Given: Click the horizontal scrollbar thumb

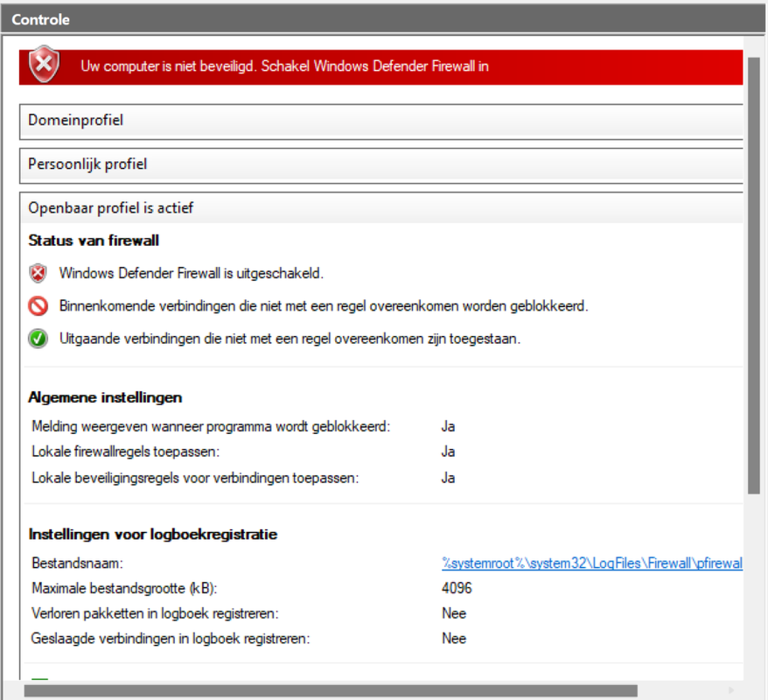Looking at the screenshot, I should pos(331,690).
